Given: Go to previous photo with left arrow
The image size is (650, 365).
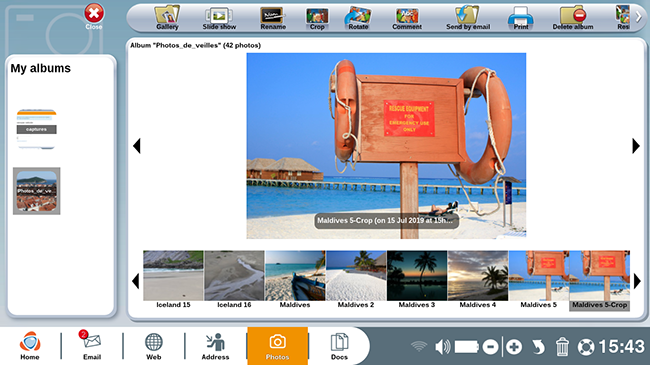Looking at the screenshot, I should (x=137, y=146).
